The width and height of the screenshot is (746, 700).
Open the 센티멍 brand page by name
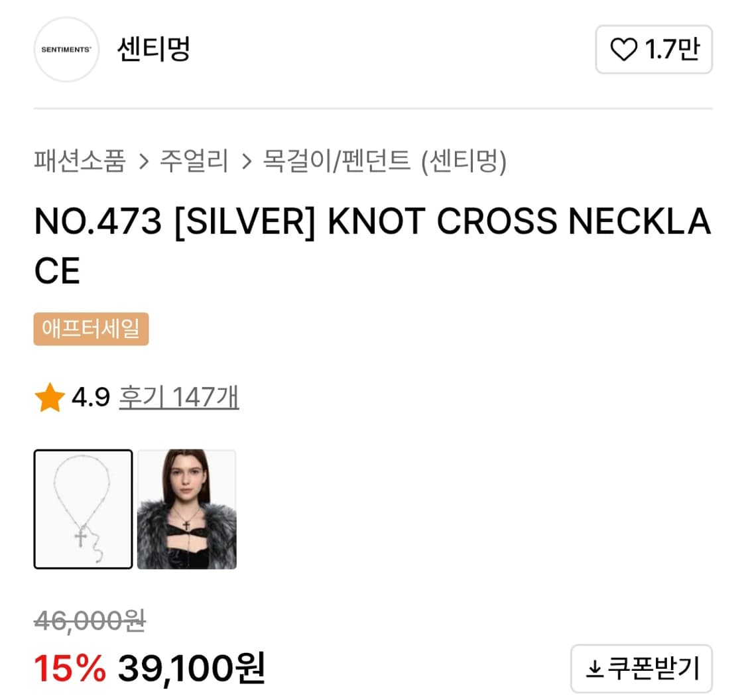pos(153,50)
